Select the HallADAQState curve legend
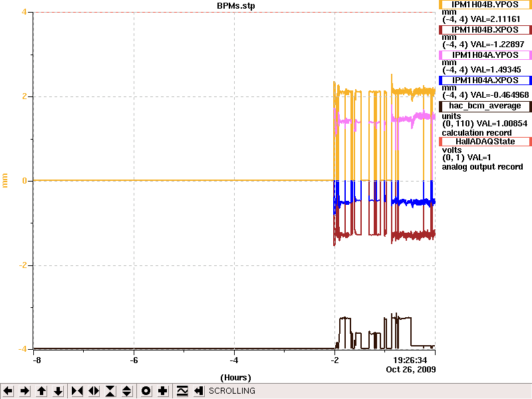Viewport: 532px width, 399px height. coord(485,142)
